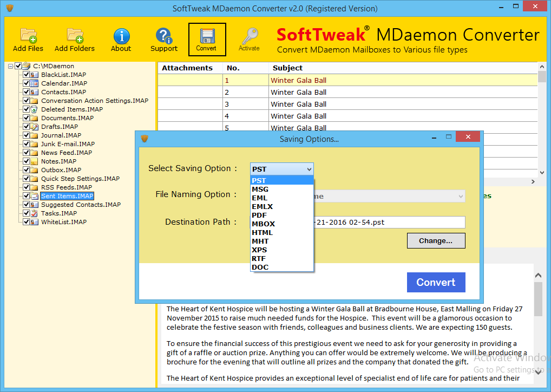Screen dimensions: 551x392
Task: Select email row number 3 Winter Gala Ball
Action: click(347, 104)
